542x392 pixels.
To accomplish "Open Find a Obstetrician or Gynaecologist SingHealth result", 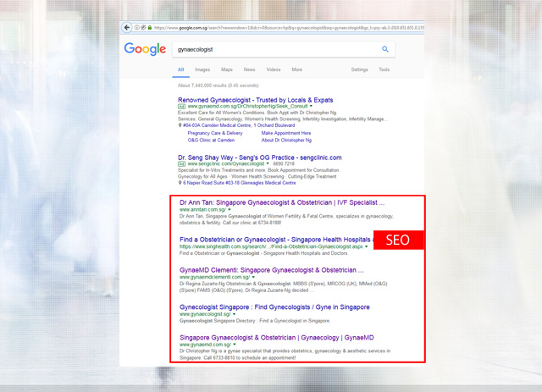I will [277, 240].
